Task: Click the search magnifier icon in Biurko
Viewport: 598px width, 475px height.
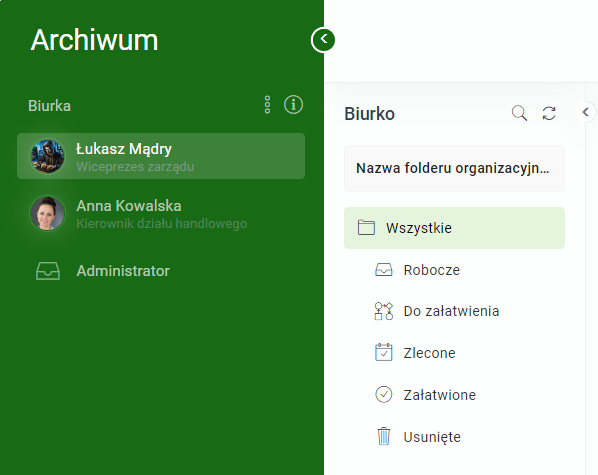Action: pos(519,113)
